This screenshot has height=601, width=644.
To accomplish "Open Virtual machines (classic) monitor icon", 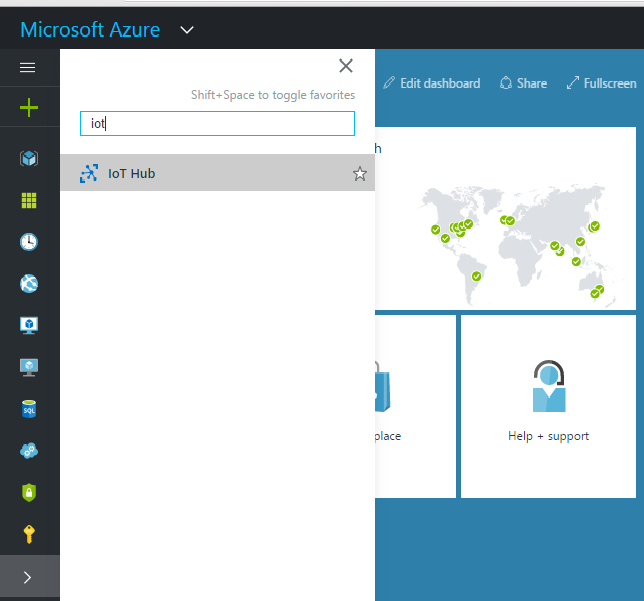I will (29, 325).
